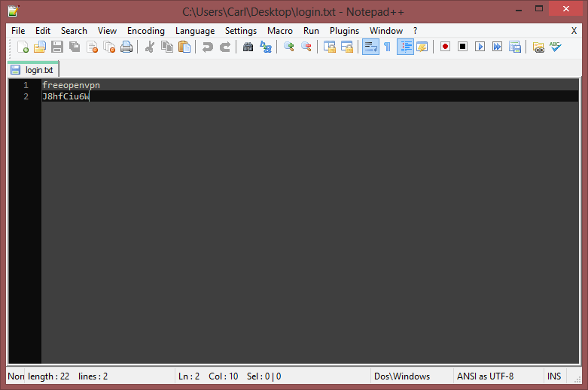The width and height of the screenshot is (588, 390).
Task: Toggle indent guide display
Action: coord(405,47)
